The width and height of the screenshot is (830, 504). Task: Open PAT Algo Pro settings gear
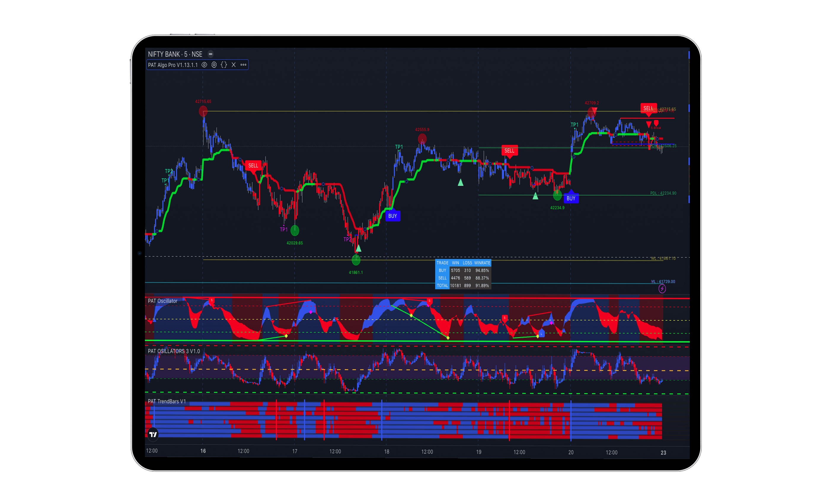214,65
